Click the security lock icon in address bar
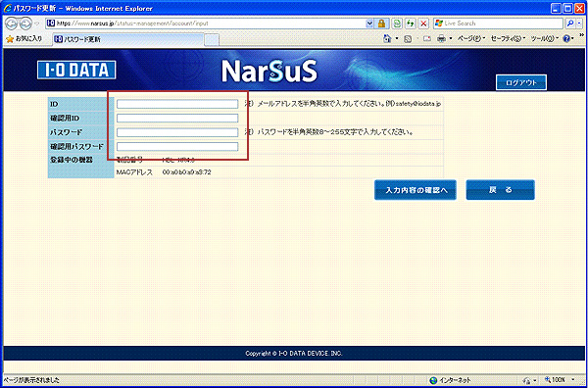Screen dimensions: 588x388 381,24
